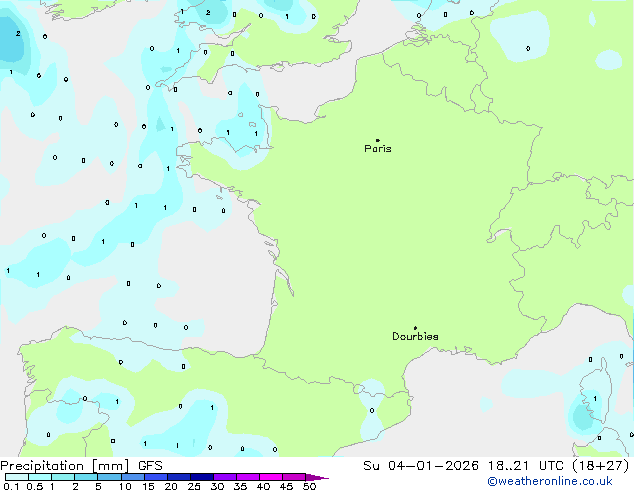Pick legend swatch between 10 and 15

tap(132, 477)
